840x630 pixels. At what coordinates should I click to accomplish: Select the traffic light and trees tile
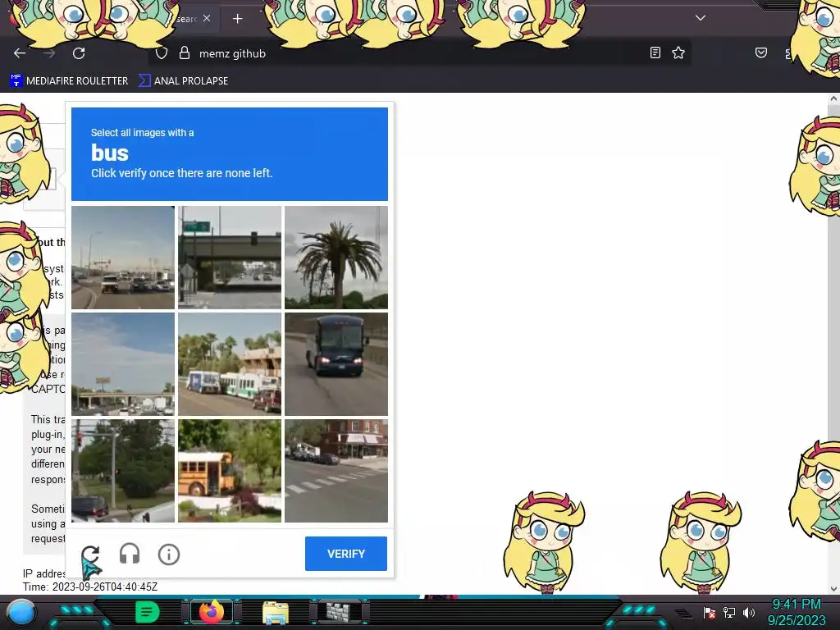[x=123, y=471]
